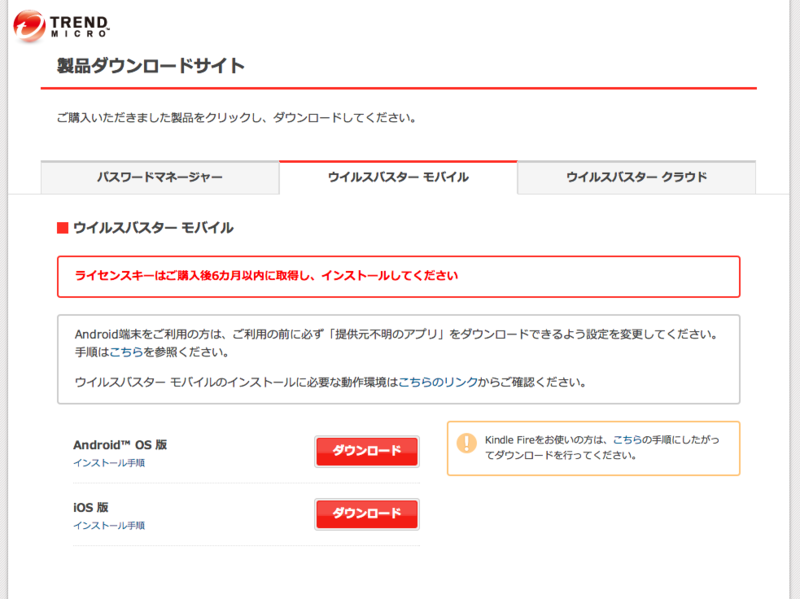The image size is (800, 599).
Task: Download the iOS version
Action: [x=367, y=514]
